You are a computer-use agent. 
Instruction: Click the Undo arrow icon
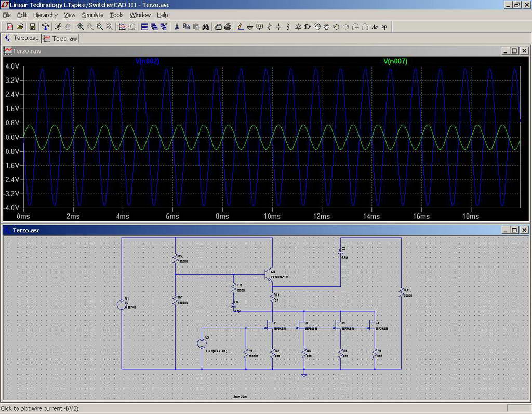click(336, 27)
